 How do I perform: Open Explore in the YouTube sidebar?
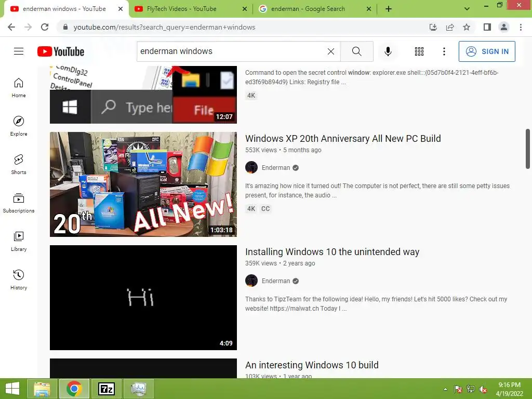(19, 126)
